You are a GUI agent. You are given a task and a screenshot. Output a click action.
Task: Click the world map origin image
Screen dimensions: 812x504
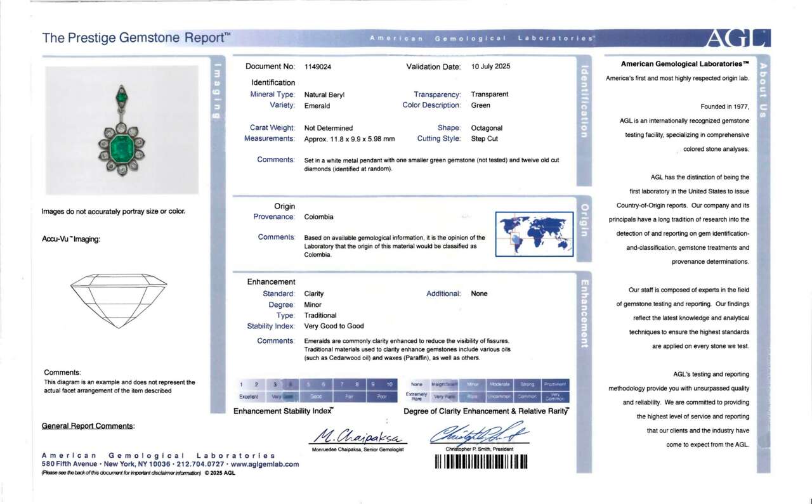click(534, 233)
